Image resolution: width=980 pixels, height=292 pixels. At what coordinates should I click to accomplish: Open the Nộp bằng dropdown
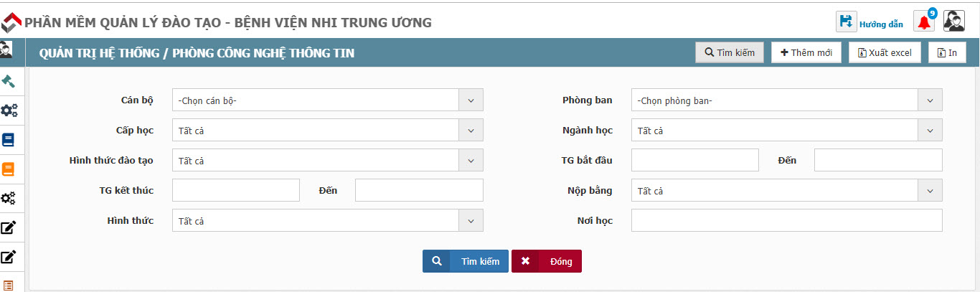coord(786,191)
